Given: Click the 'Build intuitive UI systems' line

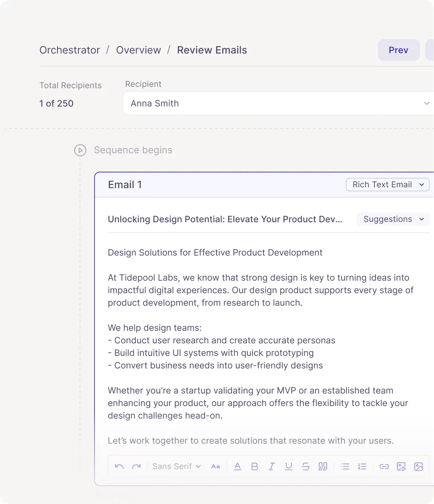Looking at the screenshot, I should pos(211,353).
